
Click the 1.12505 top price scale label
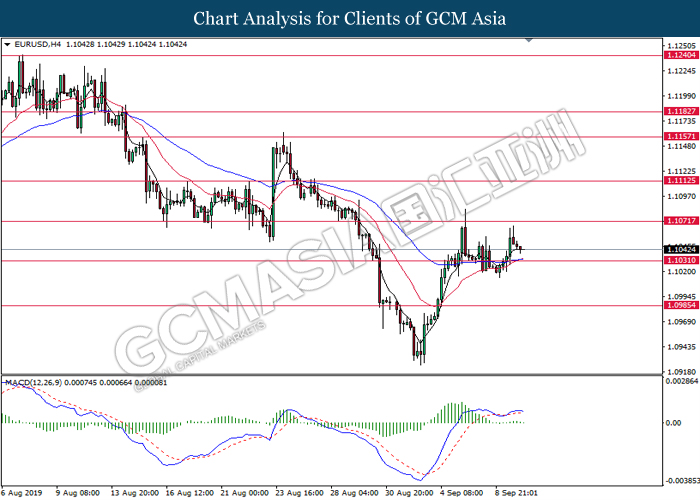point(680,46)
